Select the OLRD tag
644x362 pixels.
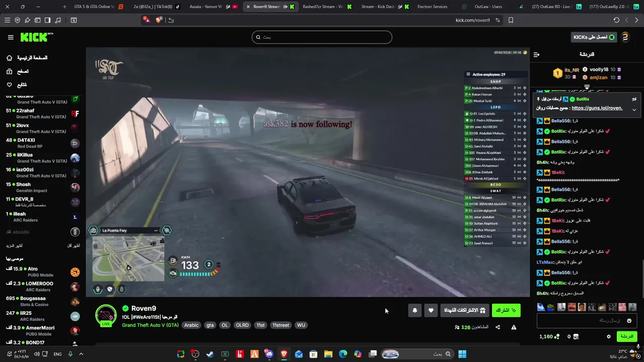point(242,325)
